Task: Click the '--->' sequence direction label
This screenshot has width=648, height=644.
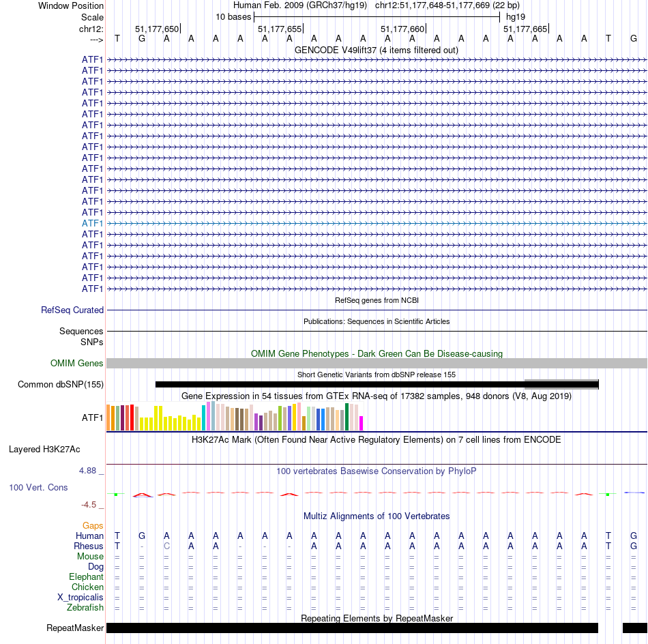Action: pyautogui.click(x=96, y=40)
